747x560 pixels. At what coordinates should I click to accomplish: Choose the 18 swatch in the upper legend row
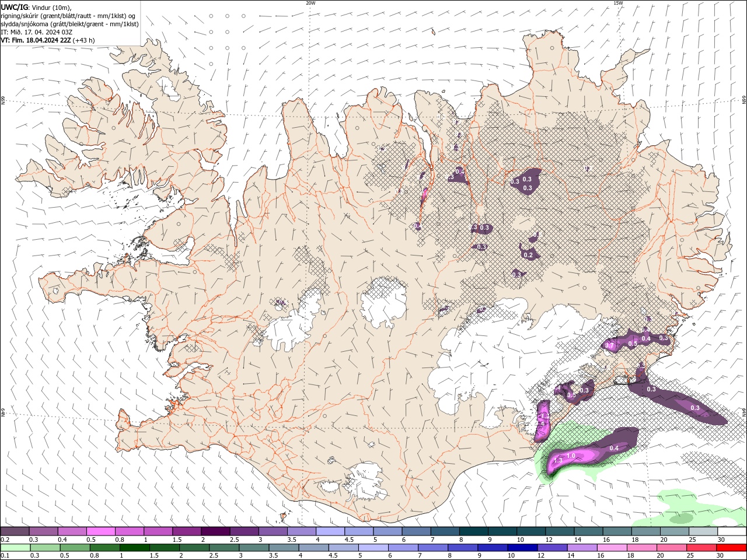[645, 531]
